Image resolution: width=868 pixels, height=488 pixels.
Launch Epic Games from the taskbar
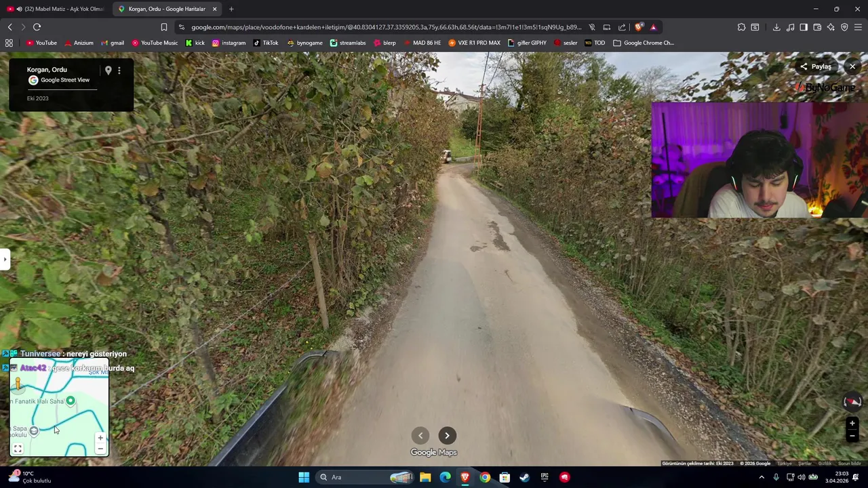545,477
